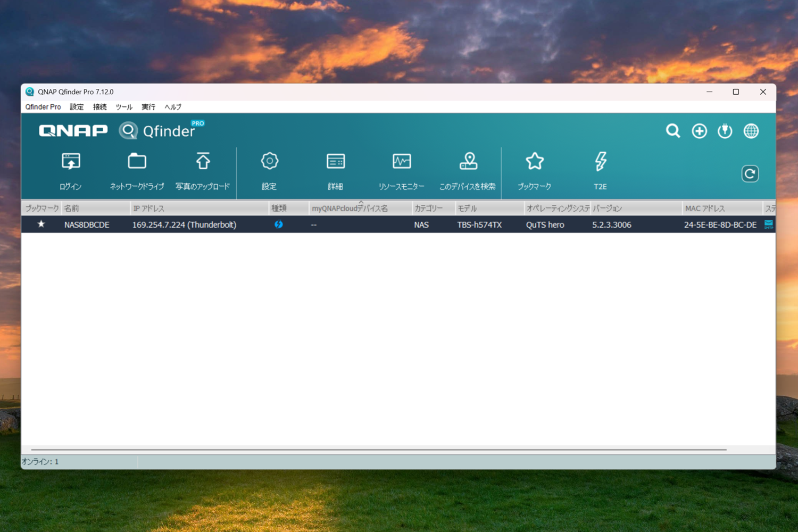Click the power plug icon in header

pos(725,131)
